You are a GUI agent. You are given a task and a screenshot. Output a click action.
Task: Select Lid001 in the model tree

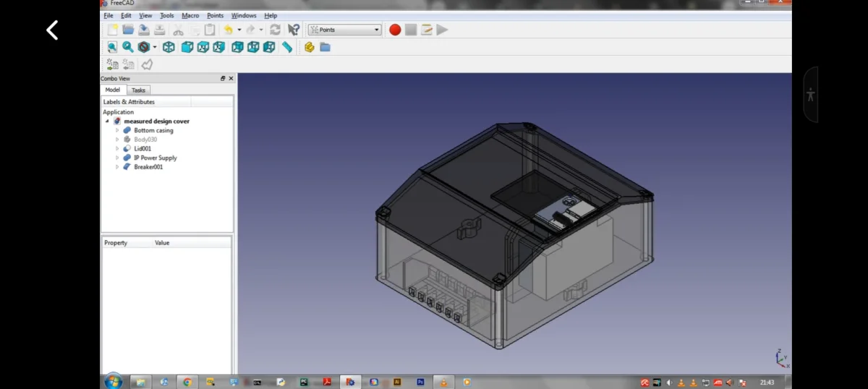142,148
